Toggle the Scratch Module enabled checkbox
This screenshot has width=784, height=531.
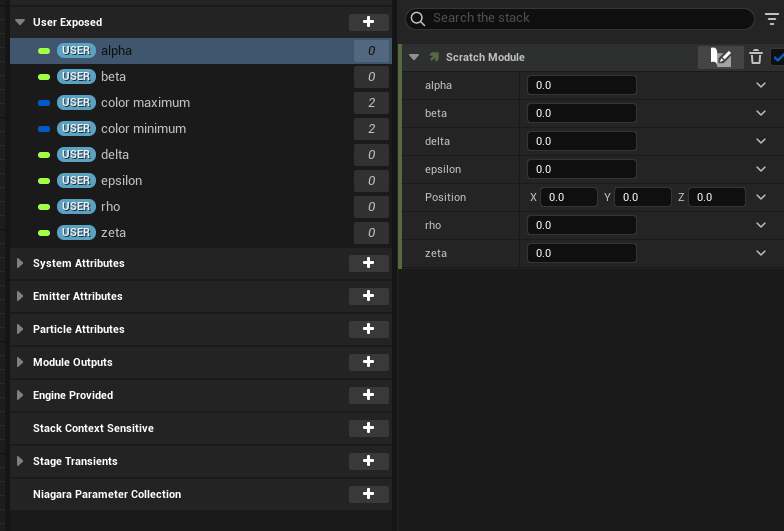778,58
